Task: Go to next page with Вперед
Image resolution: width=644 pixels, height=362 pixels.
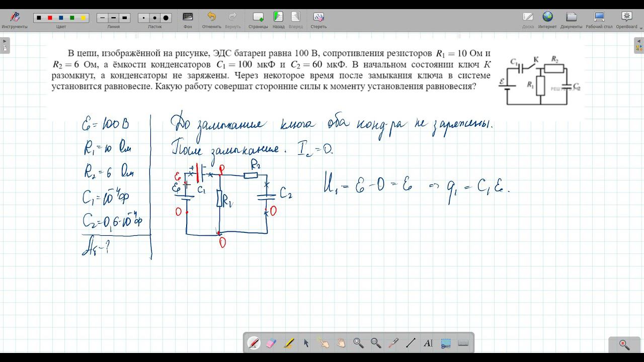Action: [x=296, y=19]
